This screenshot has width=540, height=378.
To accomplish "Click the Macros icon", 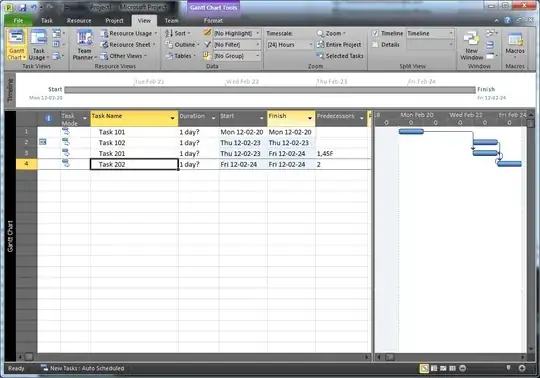I will point(515,39).
